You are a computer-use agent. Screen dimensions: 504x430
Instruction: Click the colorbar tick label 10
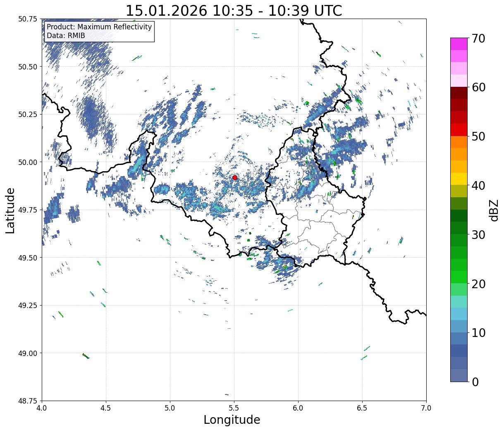click(478, 332)
